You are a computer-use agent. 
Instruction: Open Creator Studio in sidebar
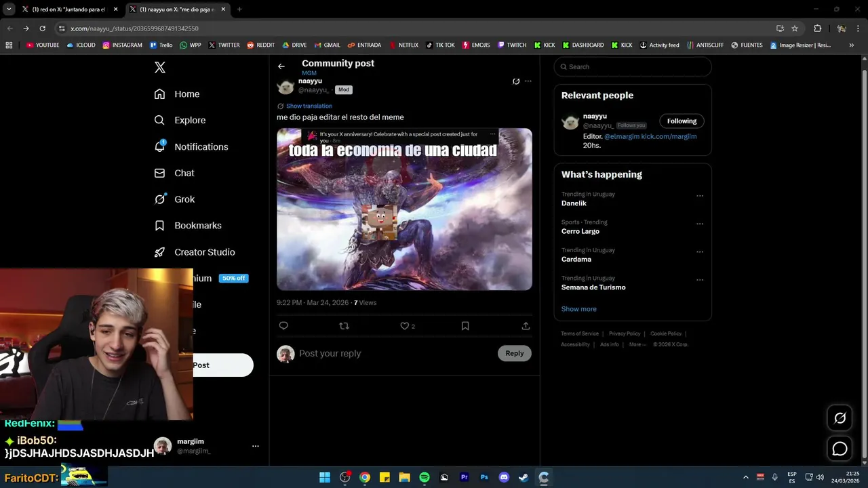click(195, 252)
